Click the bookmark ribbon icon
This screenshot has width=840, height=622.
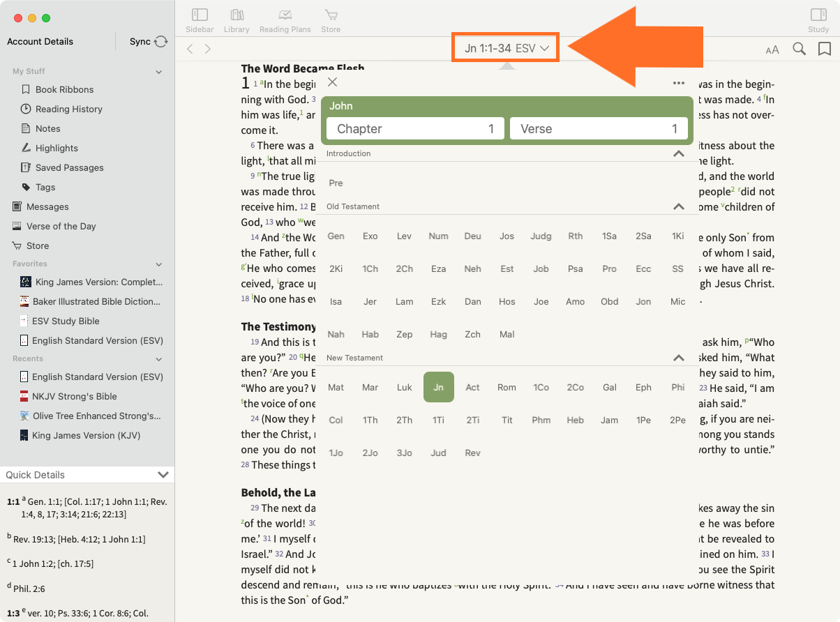coord(824,49)
